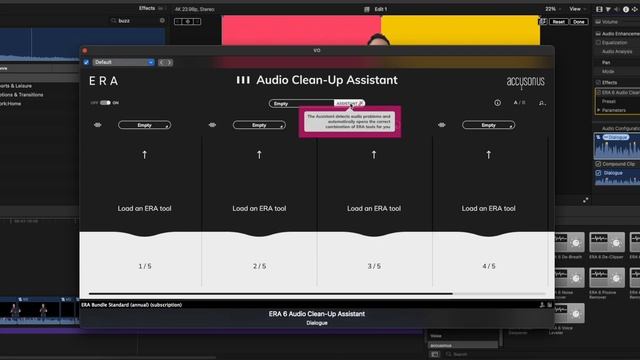Open the audio inspector speaker icon
Viewport: 640px width, 360px height.
617,9
